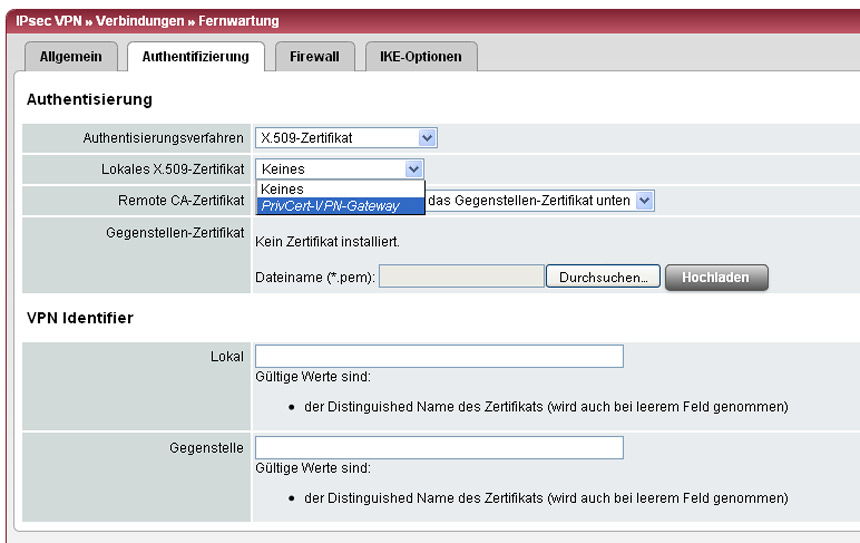This screenshot has height=543, width=860.
Task: Go to the IKE-Optionen tab
Action: (420, 57)
